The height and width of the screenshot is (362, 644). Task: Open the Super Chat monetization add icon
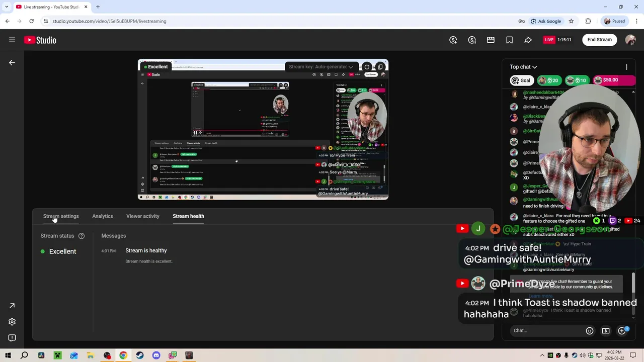(453, 40)
